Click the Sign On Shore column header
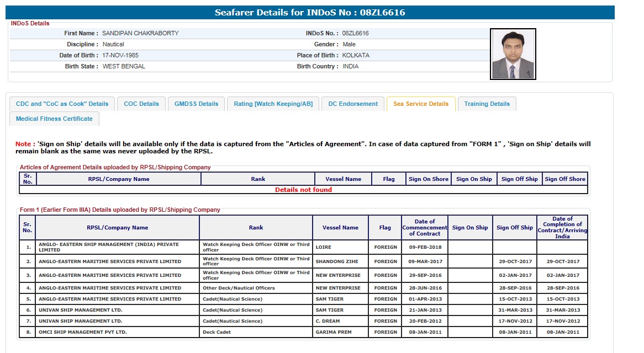Screen dimensions: 644x353 (x=428, y=179)
